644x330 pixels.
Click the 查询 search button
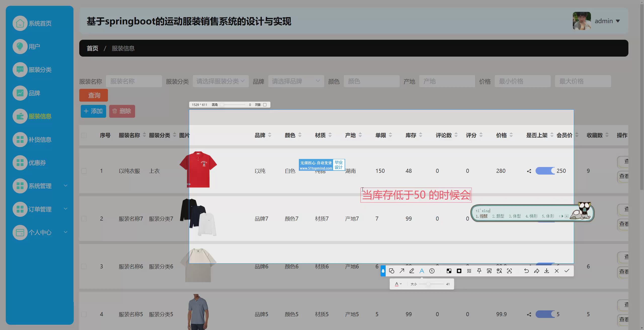[x=94, y=95]
